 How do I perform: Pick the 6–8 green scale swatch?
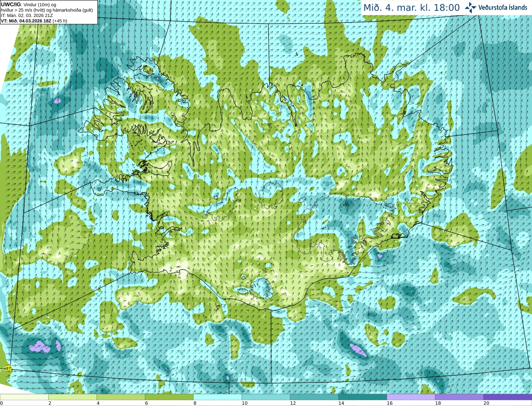point(169,397)
